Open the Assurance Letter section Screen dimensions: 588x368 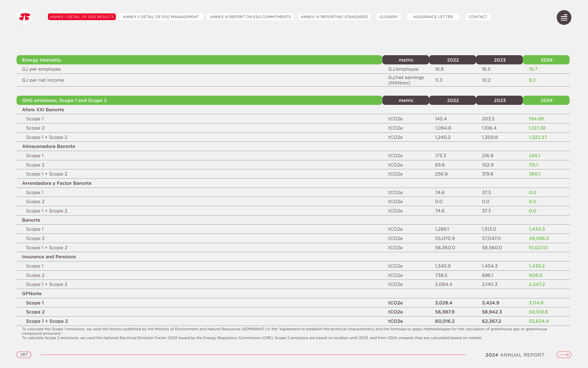433,17
